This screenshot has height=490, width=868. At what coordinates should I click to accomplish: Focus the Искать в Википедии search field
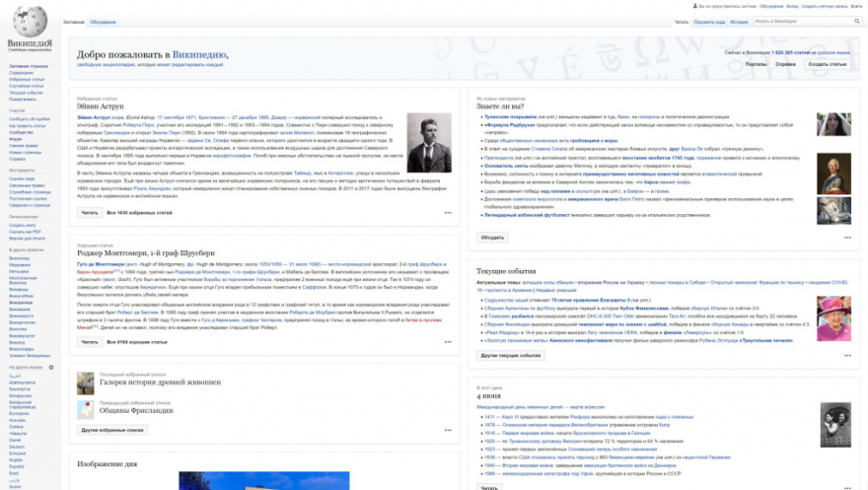tap(799, 21)
